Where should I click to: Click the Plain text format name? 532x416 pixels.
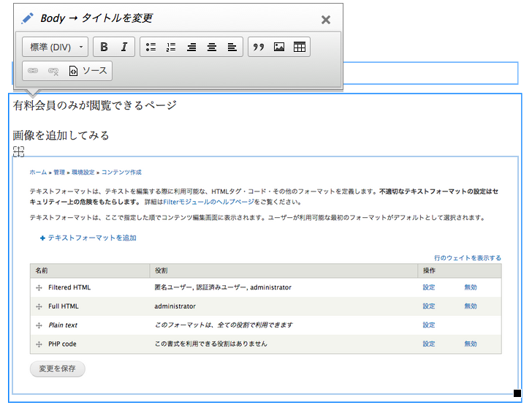click(63, 325)
